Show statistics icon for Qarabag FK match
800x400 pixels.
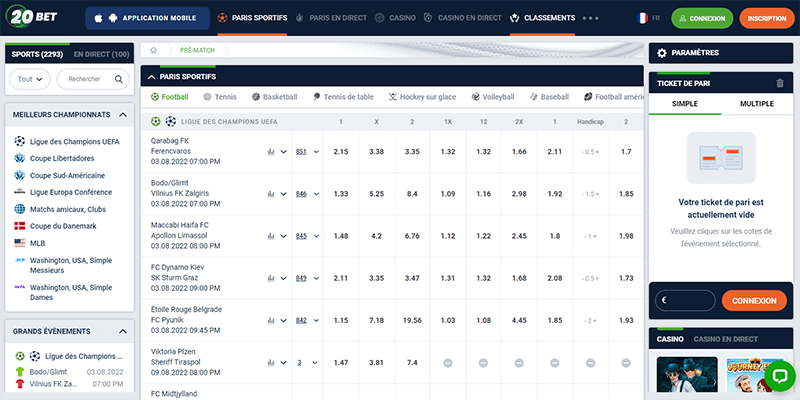click(271, 152)
